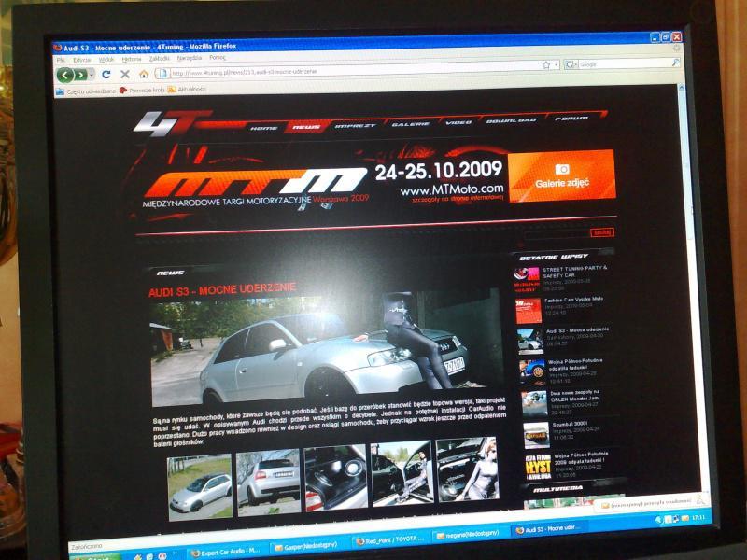The height and width of the screenshot is (560, 747).
Task: Click inside the Google search box
Action: point(624,63)
